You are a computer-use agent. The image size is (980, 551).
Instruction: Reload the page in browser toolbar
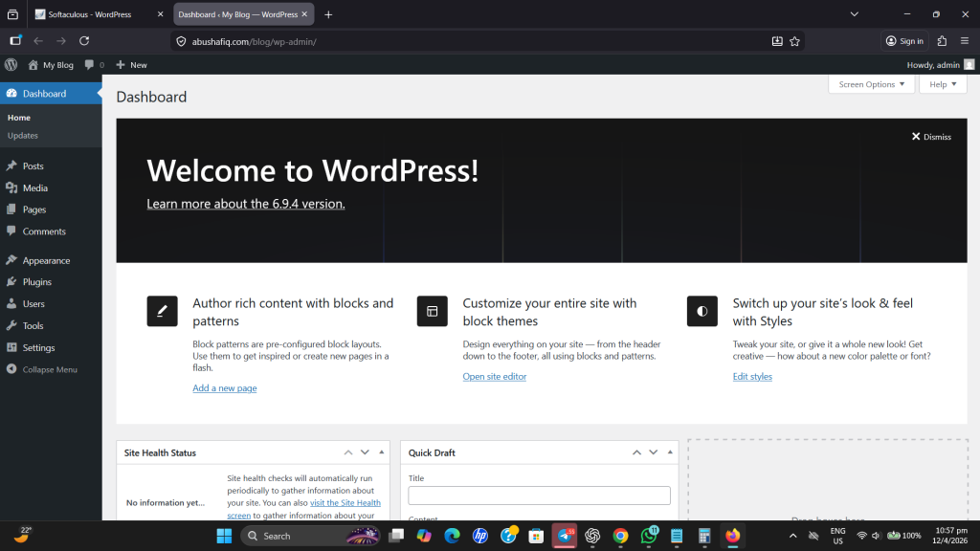pyautogui.click(x=84, y=41)
